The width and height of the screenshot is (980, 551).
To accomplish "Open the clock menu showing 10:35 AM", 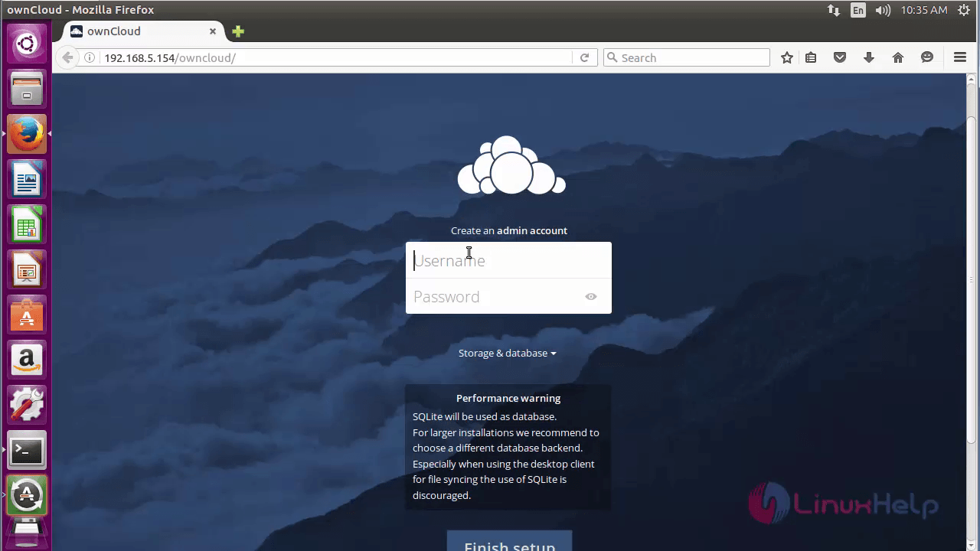I will pos(924,10).
